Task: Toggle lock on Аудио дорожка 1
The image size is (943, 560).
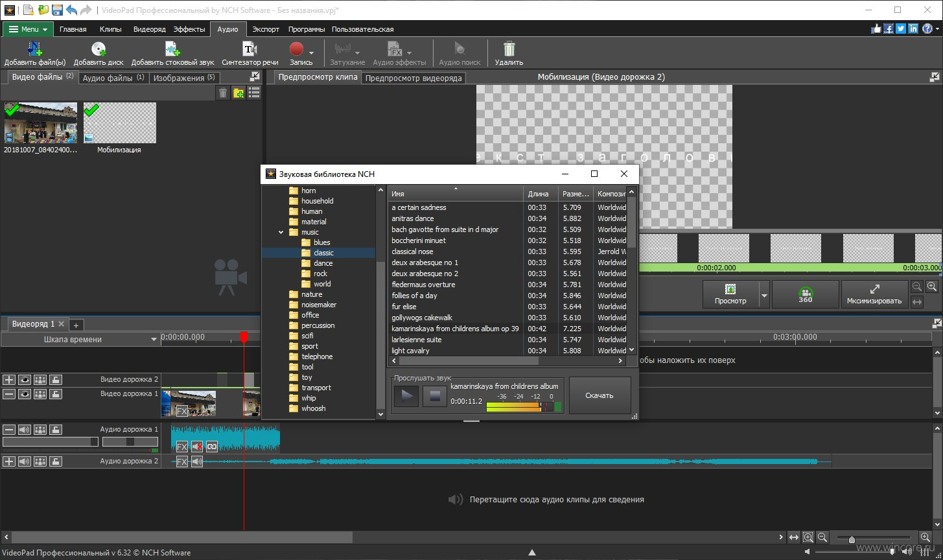Action: click(56, 429)
